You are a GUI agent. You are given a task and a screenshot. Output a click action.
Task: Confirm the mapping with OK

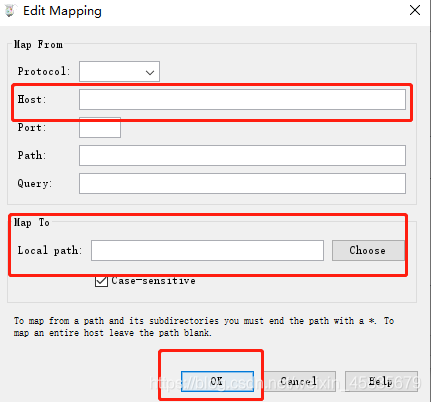click(x=217, y=381)
